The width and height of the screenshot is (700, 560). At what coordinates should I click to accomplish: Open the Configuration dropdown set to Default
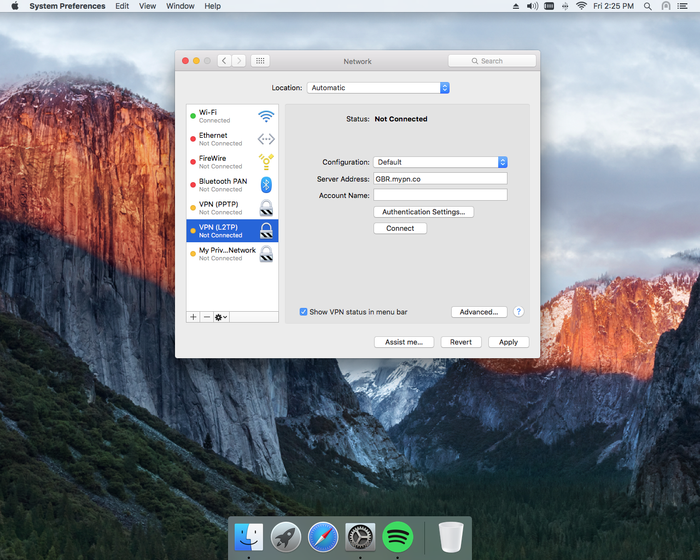[440, 162]
